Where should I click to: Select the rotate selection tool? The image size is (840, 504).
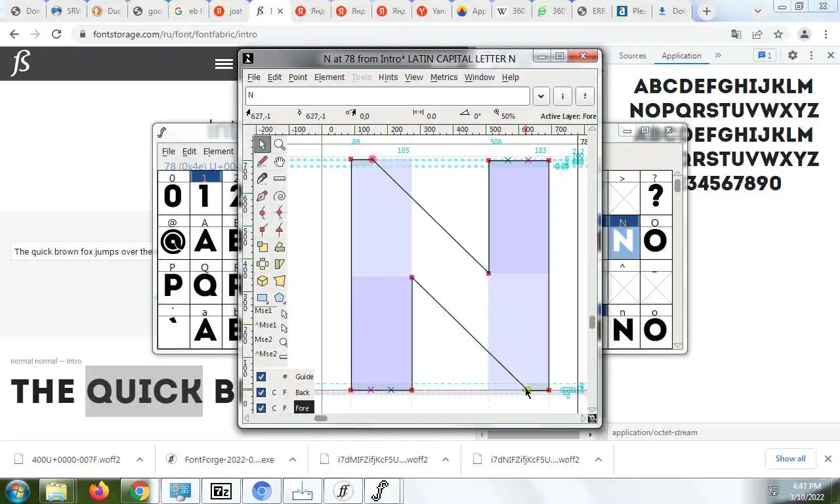pyautogui.click(x=280, y=247)
